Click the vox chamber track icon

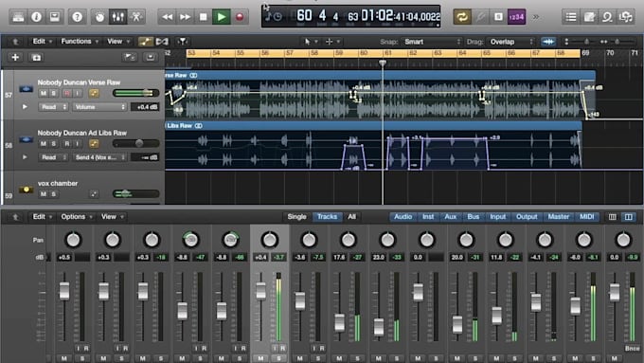click(26, 190)
